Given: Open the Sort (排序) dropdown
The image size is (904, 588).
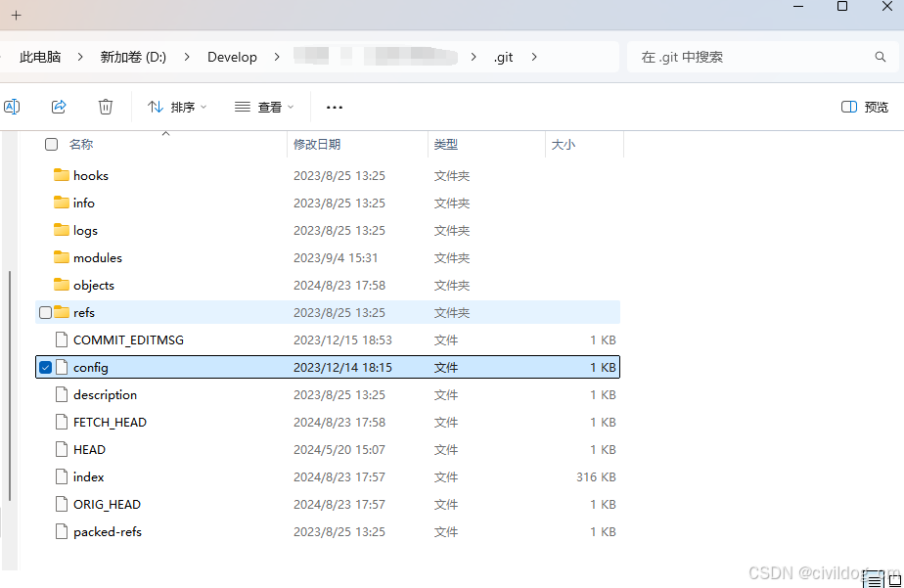Looking at the screenshot, I should 177,107.
